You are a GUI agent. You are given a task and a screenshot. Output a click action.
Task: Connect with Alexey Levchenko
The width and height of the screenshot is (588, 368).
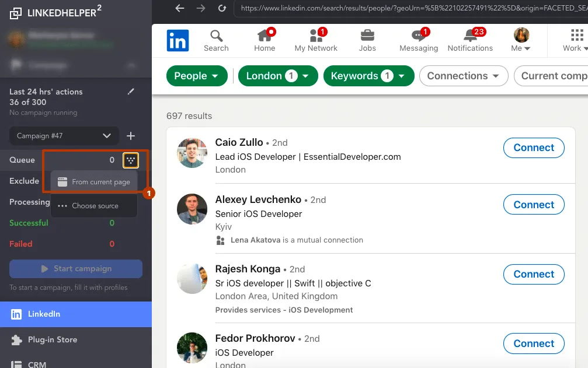[x=534, y=205]
